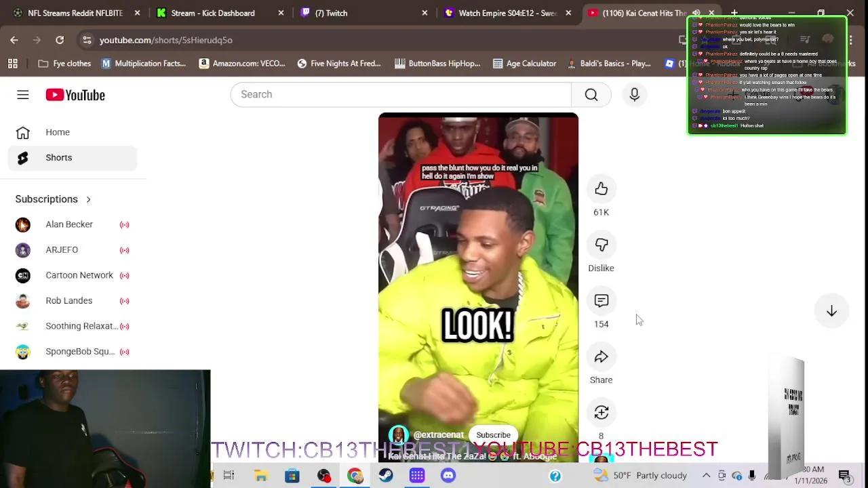Screen dimensions: 868x488
Task: Open Baldi's Basics bookmark
Action: coord(609,64)
